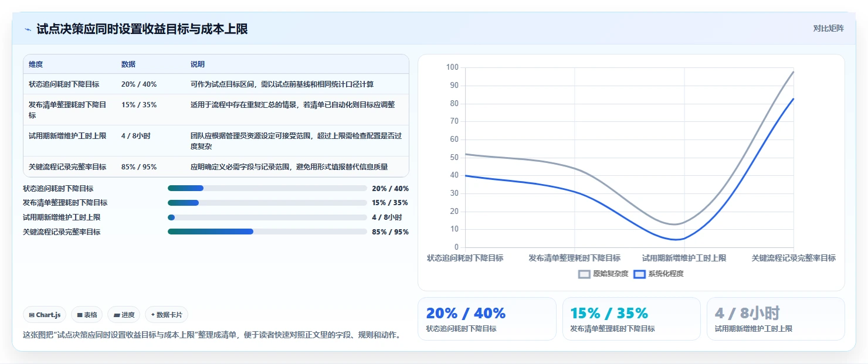This screenshot has height=364, width=868.
Task: Click the 数据卡片 tag chip
Action: coord(167,315)
